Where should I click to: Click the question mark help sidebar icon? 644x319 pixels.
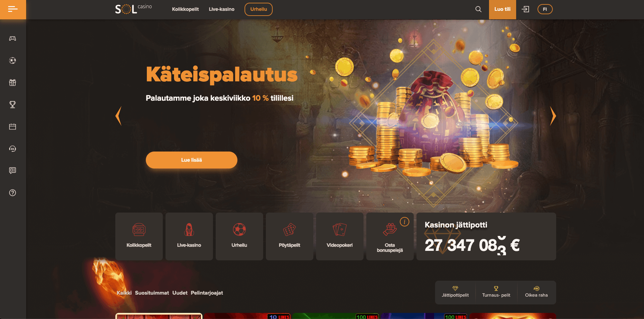[x=13, y=193]
